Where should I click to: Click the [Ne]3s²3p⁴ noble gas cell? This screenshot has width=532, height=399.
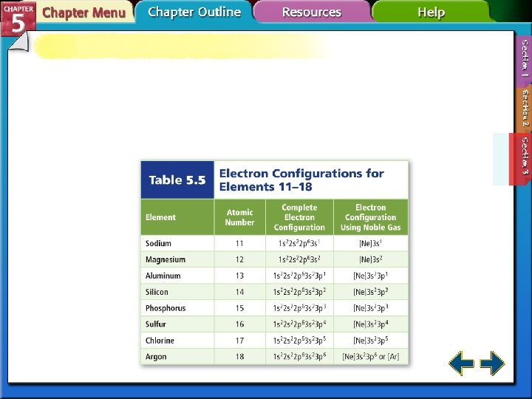370,324
